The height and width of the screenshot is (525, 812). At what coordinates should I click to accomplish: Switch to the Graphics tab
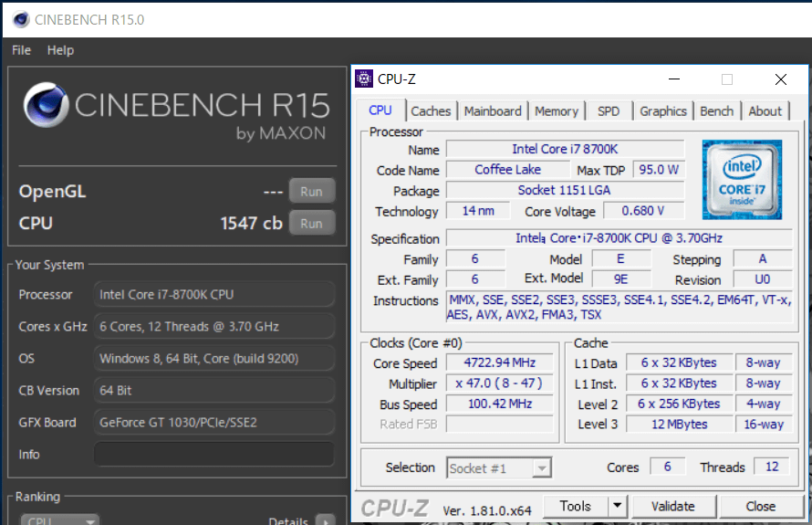663,110
